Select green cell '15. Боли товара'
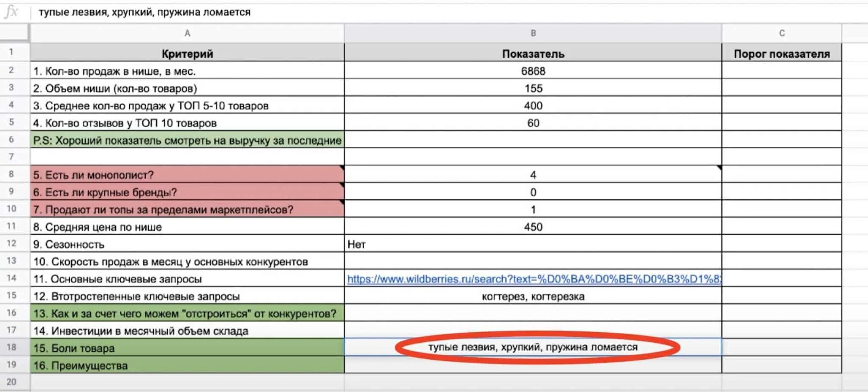 [187, 348]
